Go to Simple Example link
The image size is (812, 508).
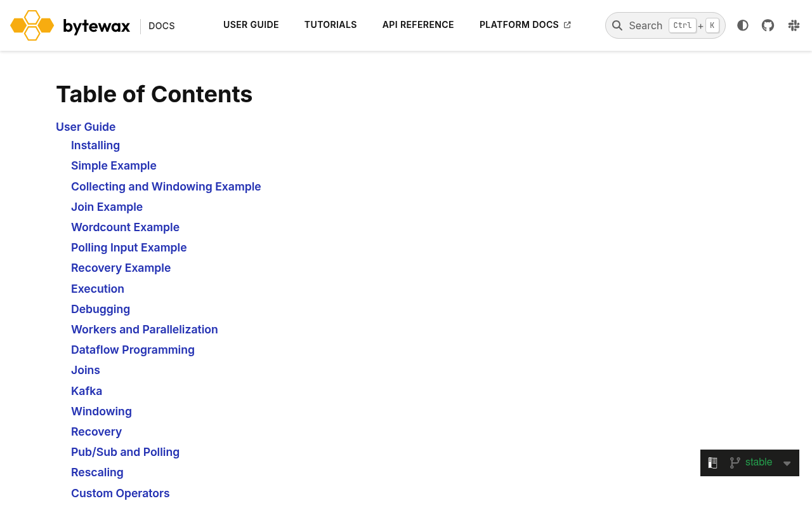pos(114,166)
